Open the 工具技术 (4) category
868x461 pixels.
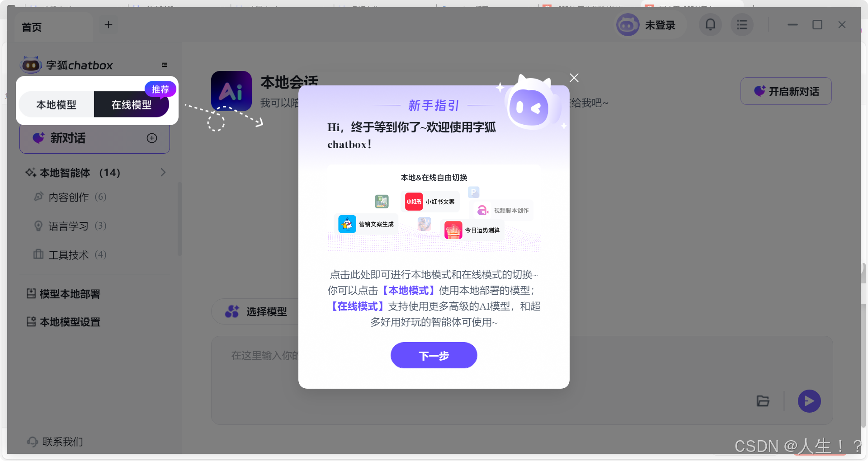[77, 255]
